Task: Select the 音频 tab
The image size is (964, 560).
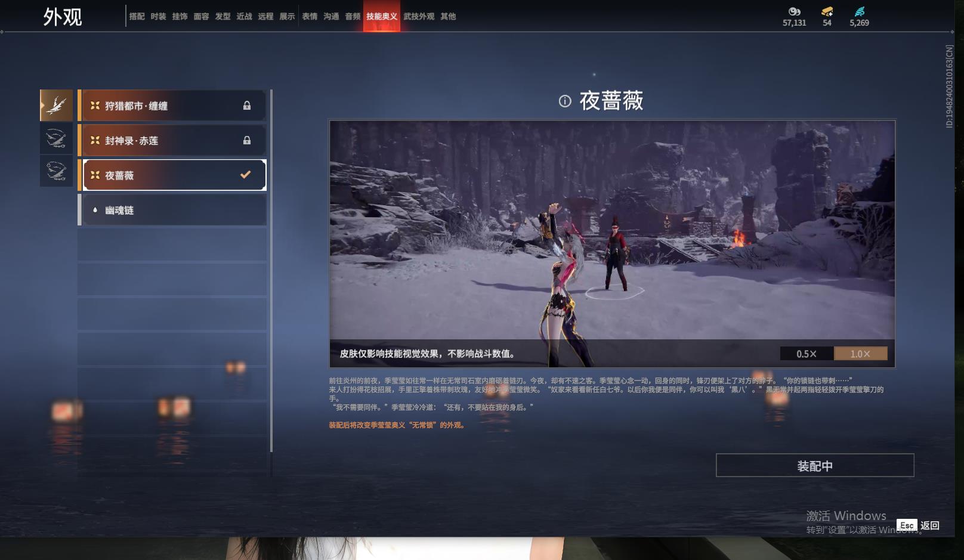Action: (353, 16)
